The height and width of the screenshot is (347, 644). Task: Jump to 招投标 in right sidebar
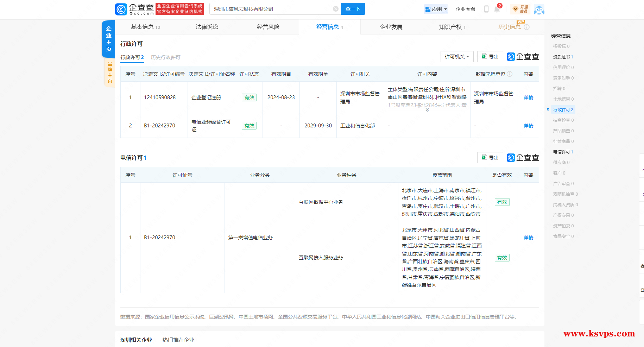561,46
